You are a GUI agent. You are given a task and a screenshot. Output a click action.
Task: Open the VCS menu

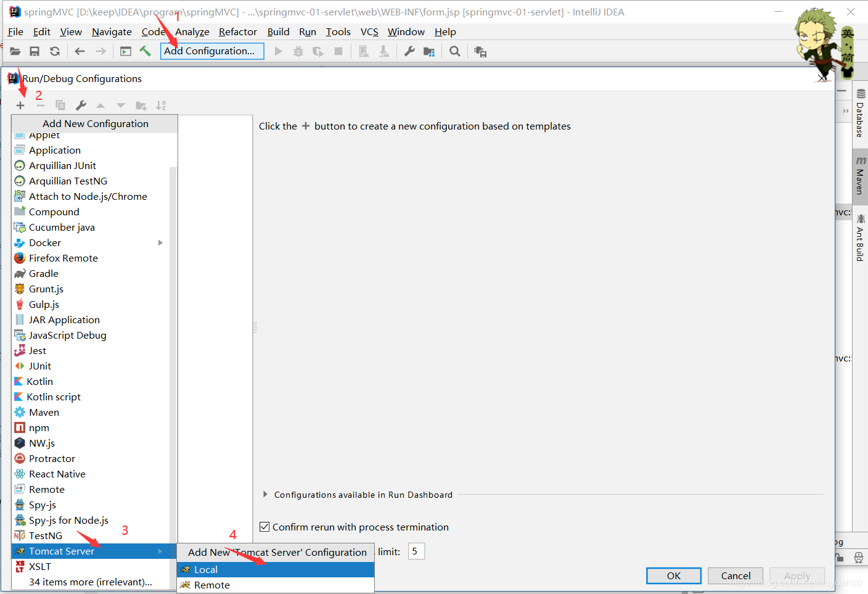coord(369,31)
